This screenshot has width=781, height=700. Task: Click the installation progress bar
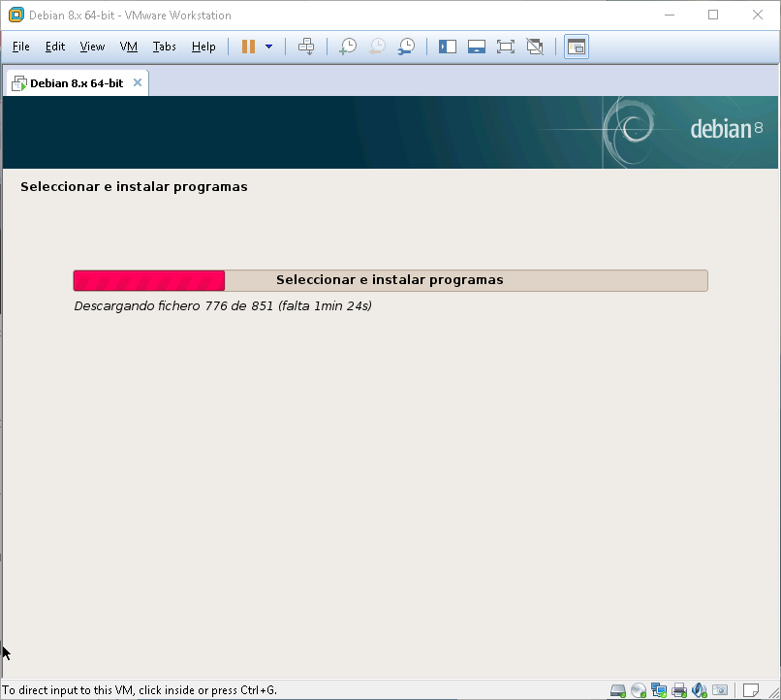(x=390, y=280)
